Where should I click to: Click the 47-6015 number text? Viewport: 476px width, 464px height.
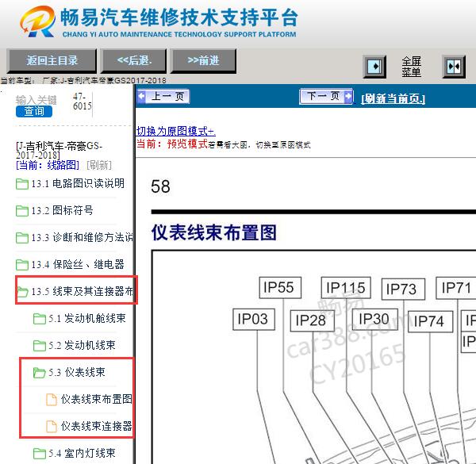[x=82, y=102]
